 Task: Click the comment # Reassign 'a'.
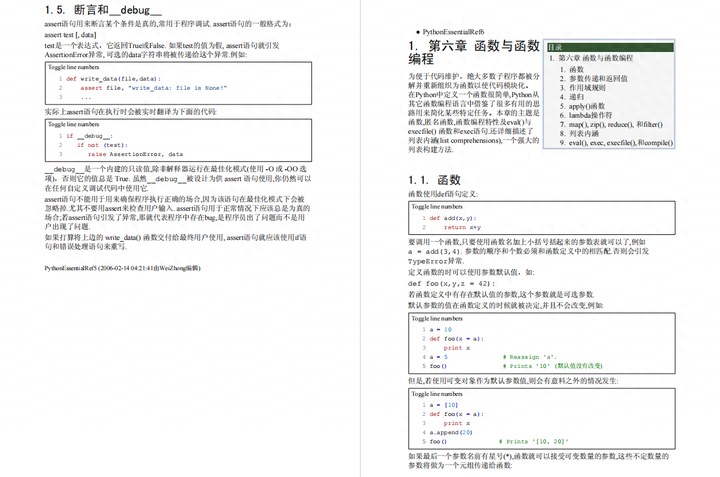(x=529, y=357)
